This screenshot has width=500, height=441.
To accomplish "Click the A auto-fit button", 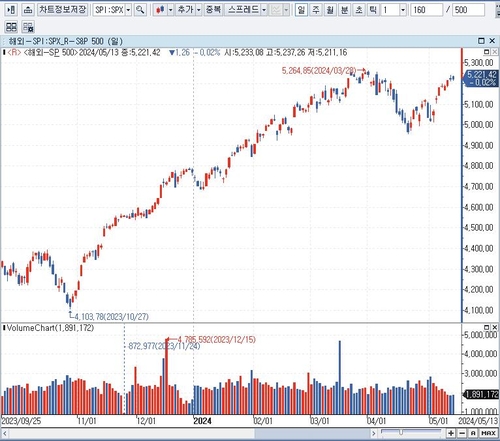I will coord(473,433).
